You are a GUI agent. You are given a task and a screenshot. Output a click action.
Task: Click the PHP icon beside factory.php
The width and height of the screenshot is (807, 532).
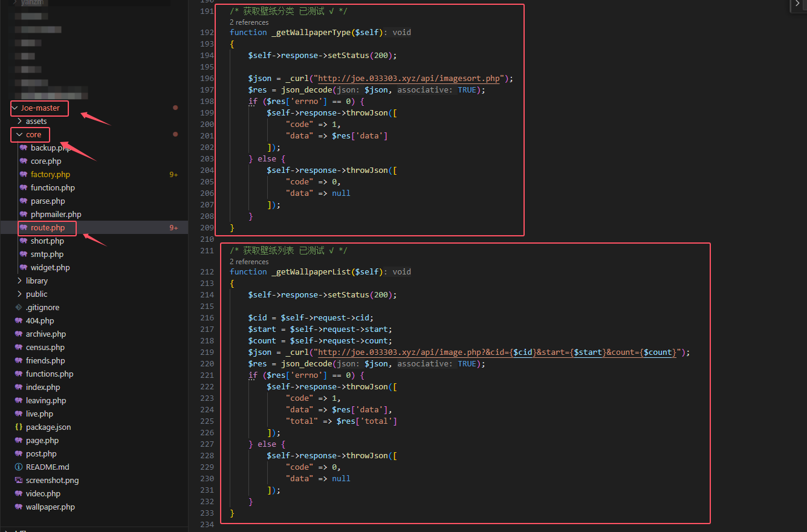pyautogui.click(x=24, y=175)
